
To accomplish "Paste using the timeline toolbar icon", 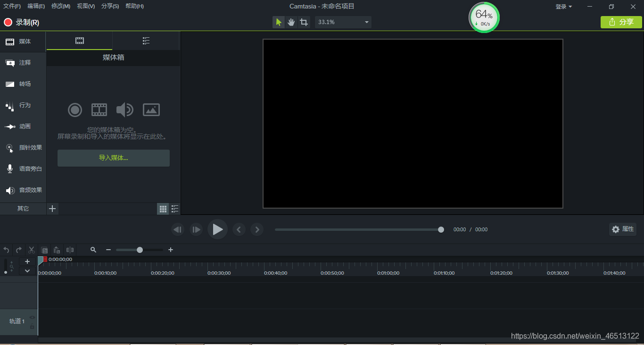I will 57,250.
